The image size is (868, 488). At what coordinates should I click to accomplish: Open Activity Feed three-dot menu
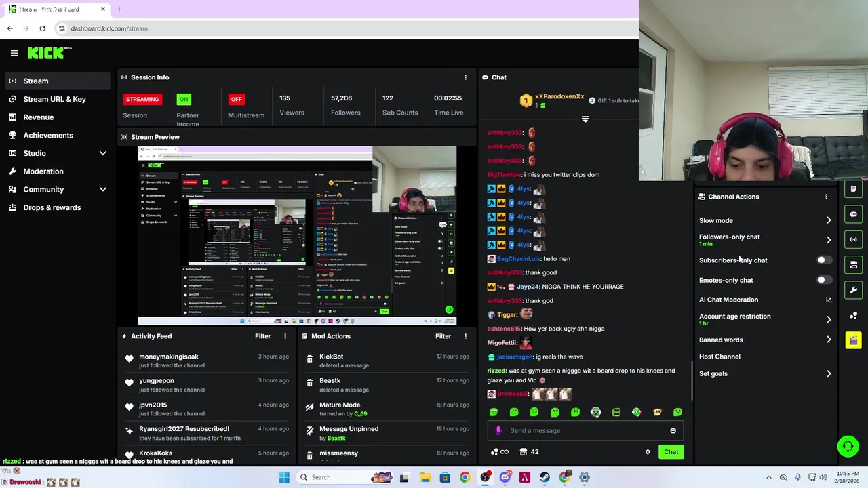285,336
